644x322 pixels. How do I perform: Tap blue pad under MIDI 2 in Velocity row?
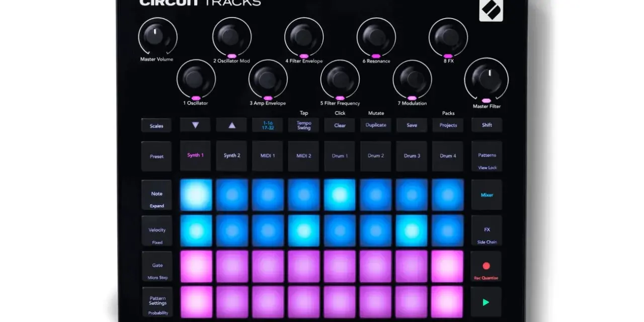(x=304, y=231)
